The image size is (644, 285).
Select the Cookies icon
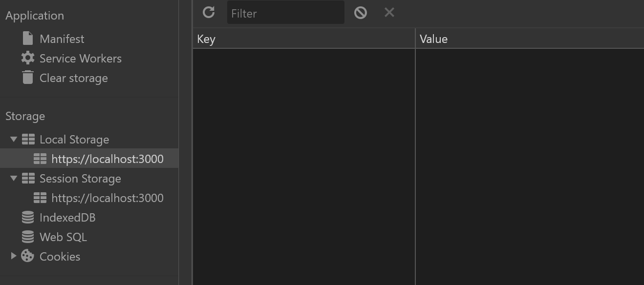coord(28,256)
